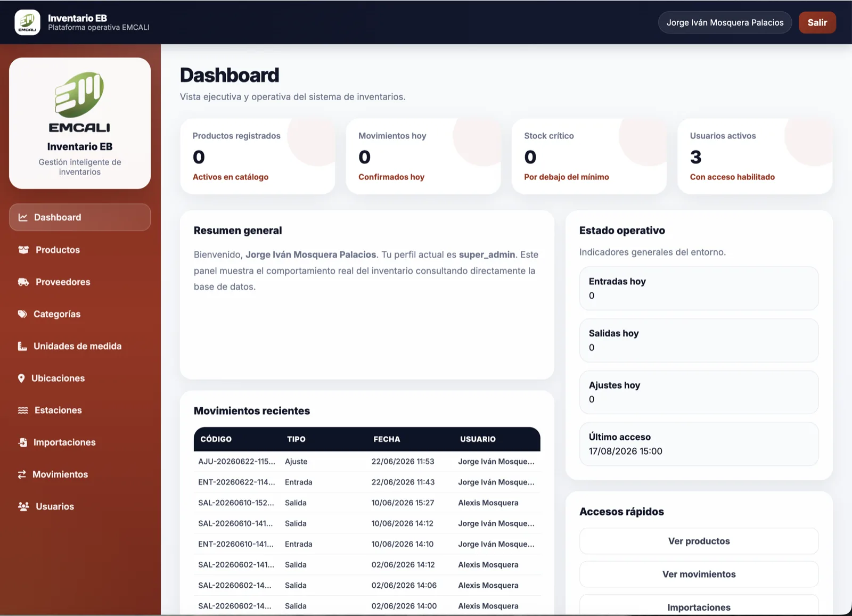Click the AJU-20260622-115... movement code
This screenshot has width=852, height=616.
click(x=237, y=462)
